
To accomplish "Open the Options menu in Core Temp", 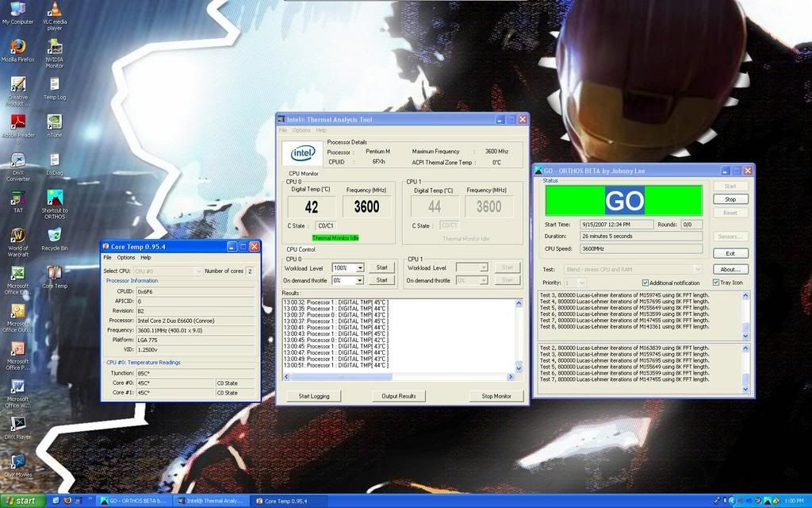I will click(x=126, y=257).
